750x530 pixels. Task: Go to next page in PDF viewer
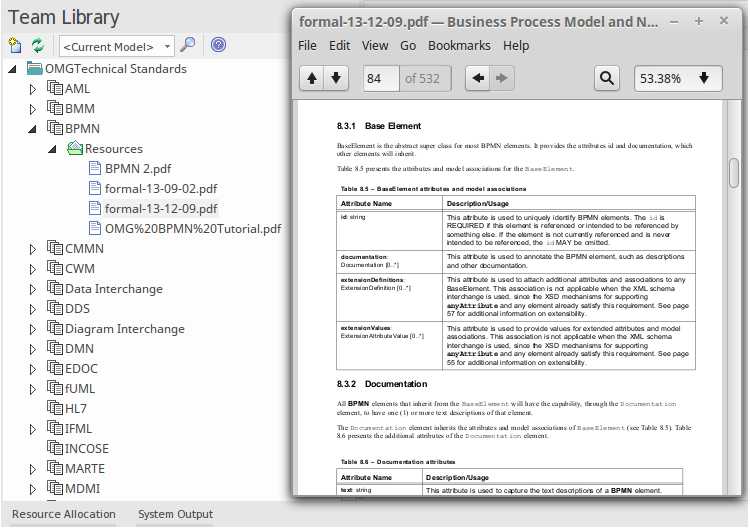pyautogui.click(x=336, y=78)
